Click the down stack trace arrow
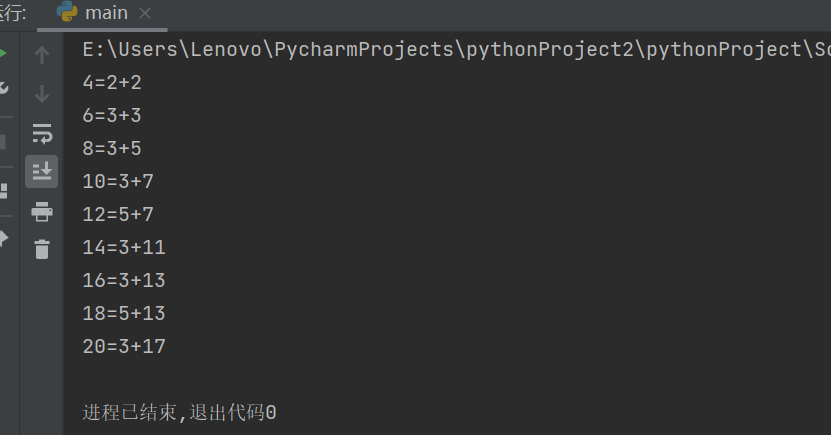Screen dimensions: 831x435 point(41,94)
